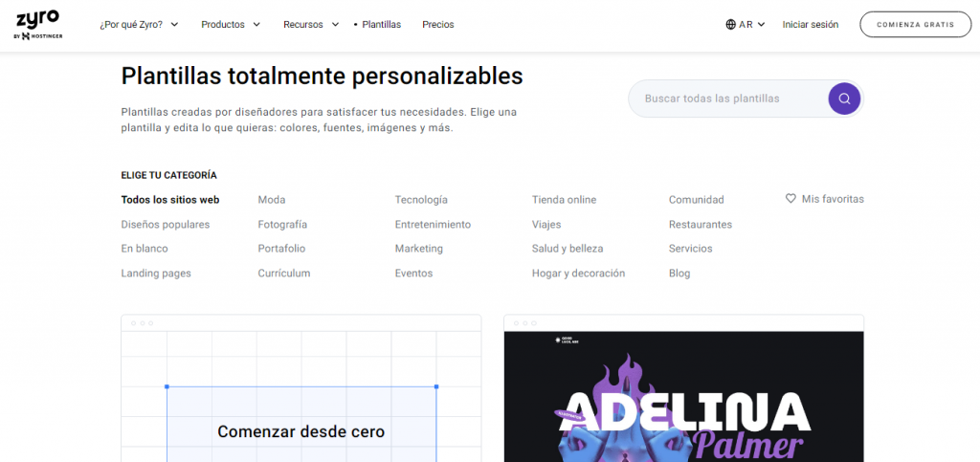Select the Diseños populares category
This screenshot has width=980, height=462.
pos(165,224)
